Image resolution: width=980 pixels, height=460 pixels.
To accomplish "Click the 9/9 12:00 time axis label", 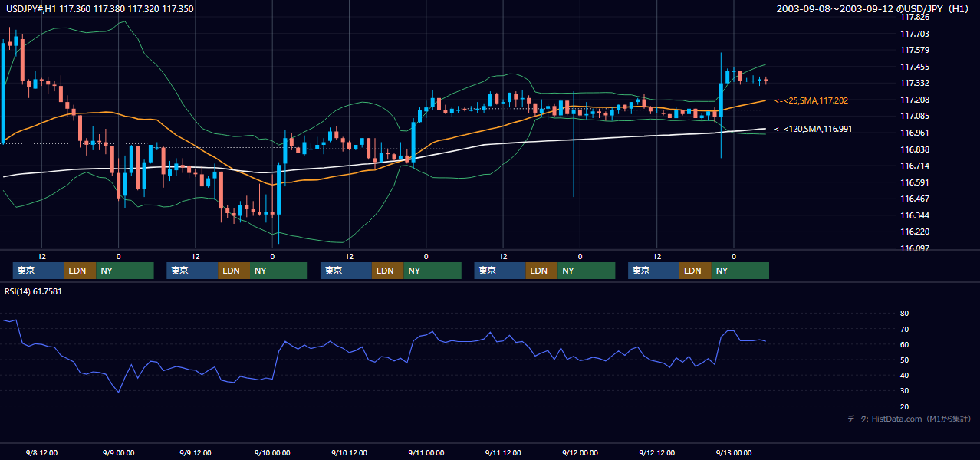I will click(196, 453).
